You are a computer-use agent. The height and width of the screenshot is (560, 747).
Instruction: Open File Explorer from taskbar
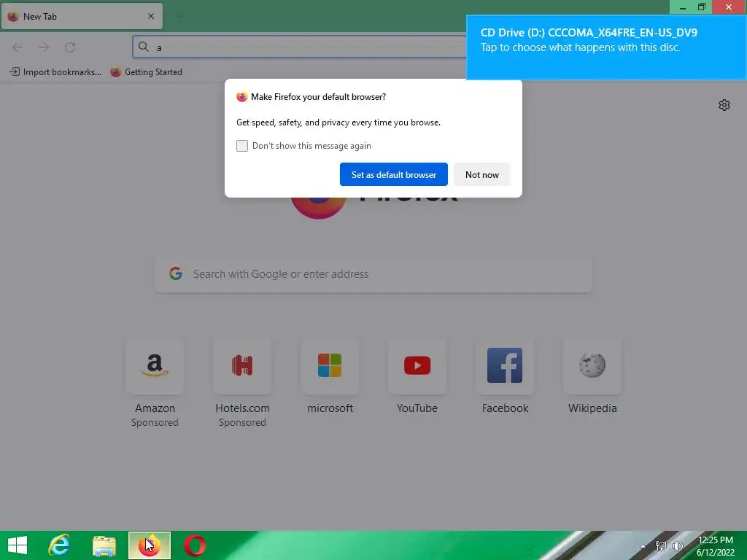[104, 545]
